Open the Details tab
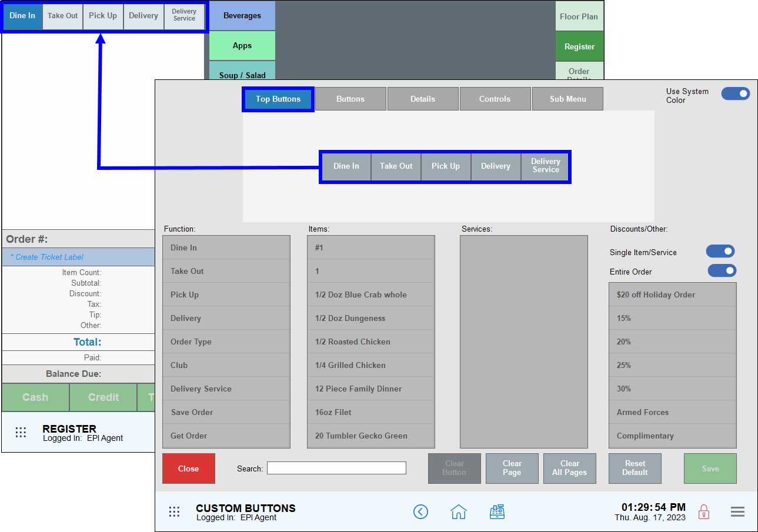 (423, 99)
